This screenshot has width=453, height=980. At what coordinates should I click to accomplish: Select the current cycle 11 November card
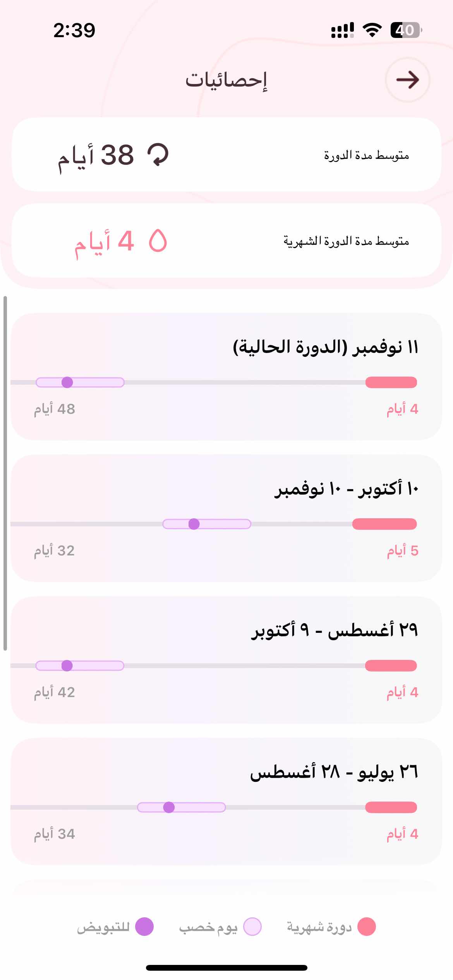[x=226, y=377]
